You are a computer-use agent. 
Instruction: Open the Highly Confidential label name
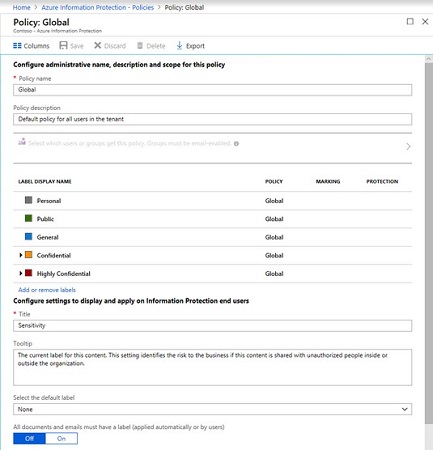coord(63,274)
